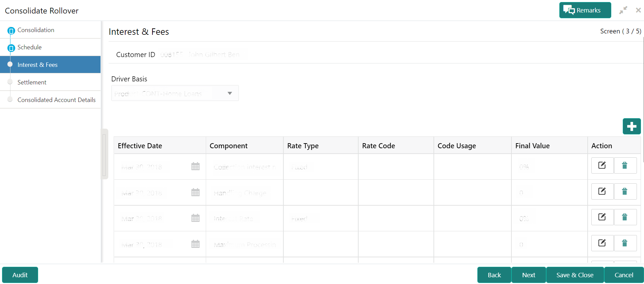The image size is (644, 284).
Task: Edit the Handling Charge row
Action: 602,191
